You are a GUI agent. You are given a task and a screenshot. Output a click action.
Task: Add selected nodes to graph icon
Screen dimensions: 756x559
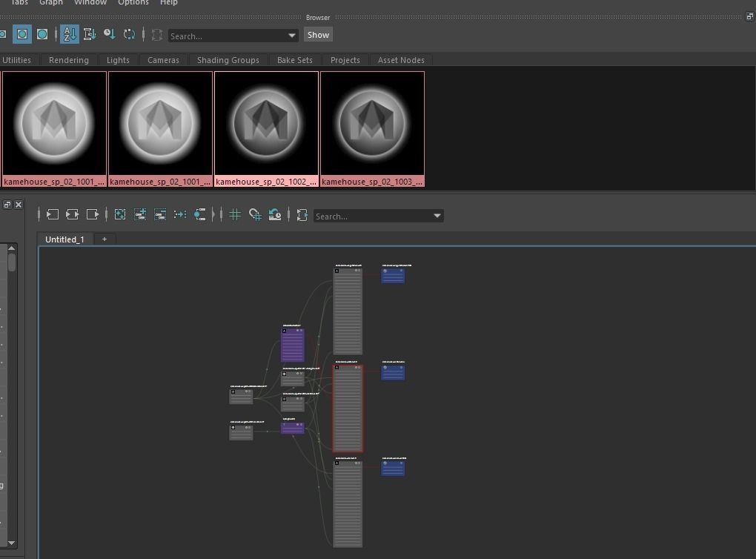pyautogui.click(x=140, y=214)
